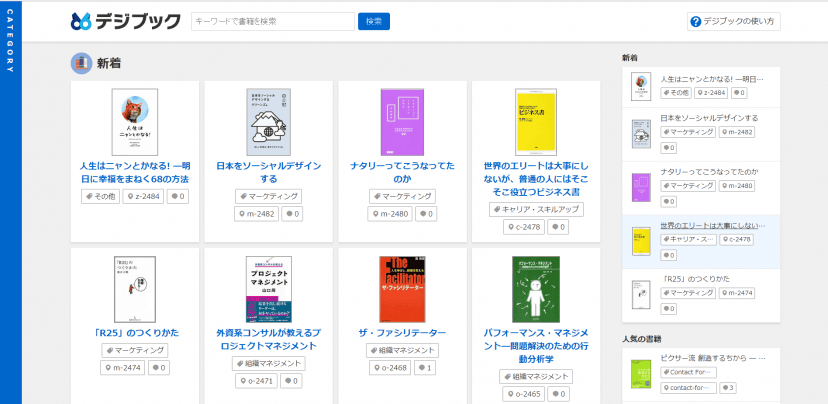Click the 検索 search button
This screenshot has height=404, width=828.
[373, 21]
